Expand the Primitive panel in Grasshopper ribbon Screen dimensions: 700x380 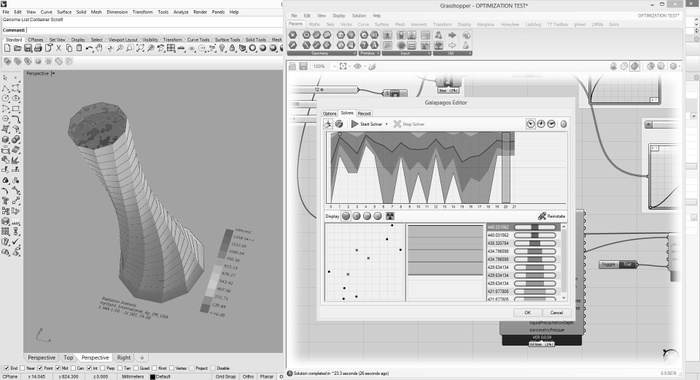(x=378, y=53)
